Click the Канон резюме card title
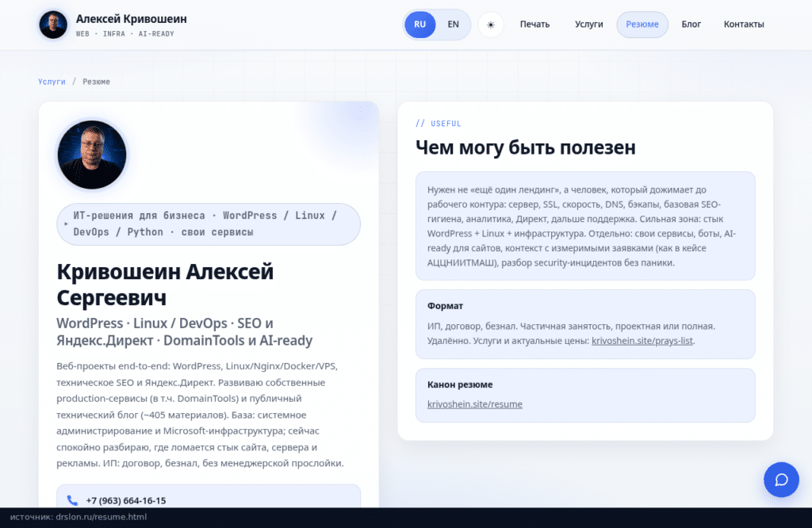The image size is (812, 528). click(x=460, y=385)
